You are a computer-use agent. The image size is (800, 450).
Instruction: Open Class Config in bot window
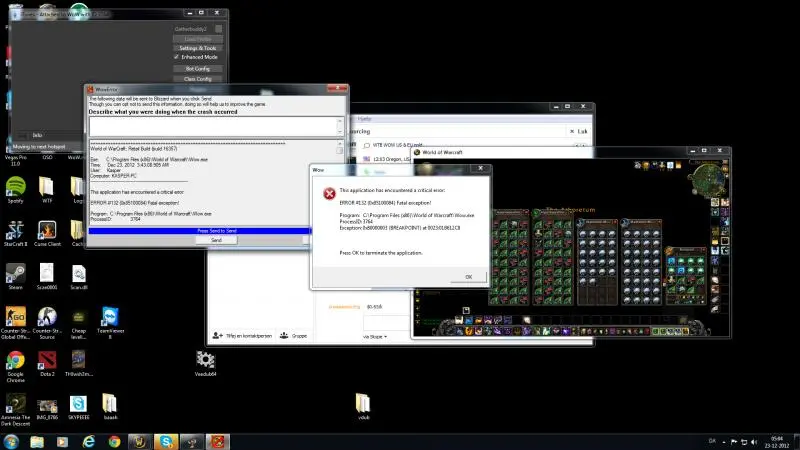197,79
